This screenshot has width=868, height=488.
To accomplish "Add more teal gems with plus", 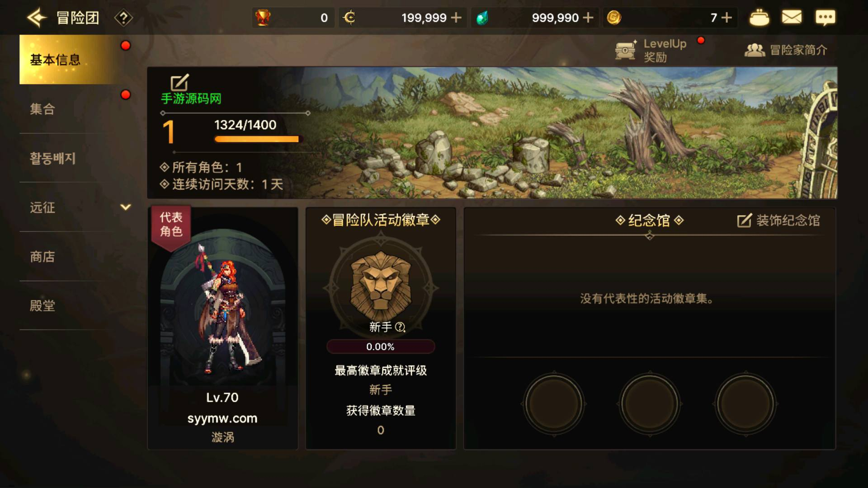I will point(588,18).
